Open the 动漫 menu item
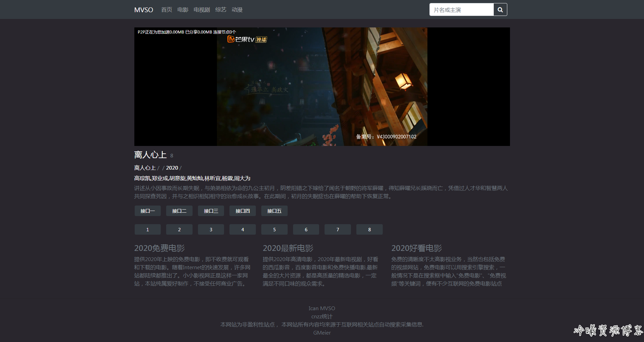 click(237, 10)
